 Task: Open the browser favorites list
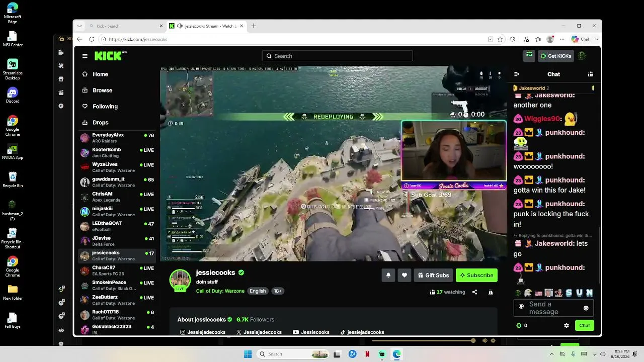(x=538, y=39)
